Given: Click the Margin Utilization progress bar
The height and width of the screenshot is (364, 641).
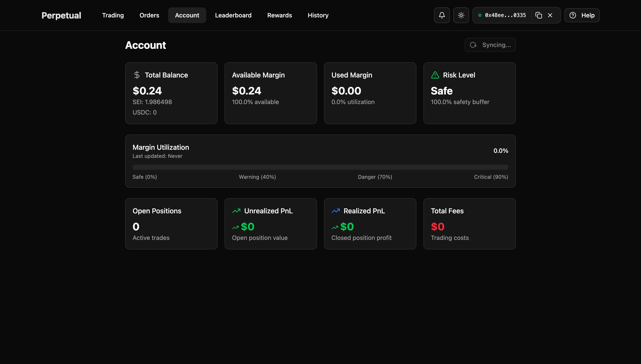Looking at the screenshot, I should tap(320, 167).
